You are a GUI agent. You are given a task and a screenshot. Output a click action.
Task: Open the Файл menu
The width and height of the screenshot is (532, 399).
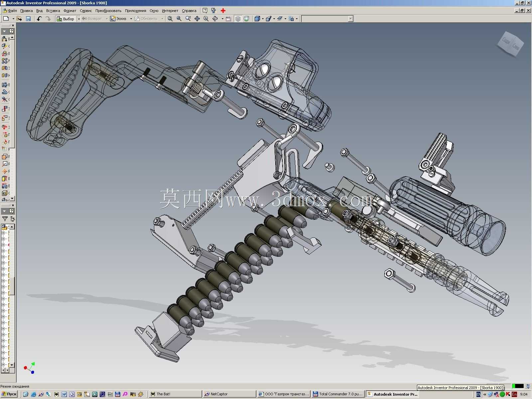[12, 11]
